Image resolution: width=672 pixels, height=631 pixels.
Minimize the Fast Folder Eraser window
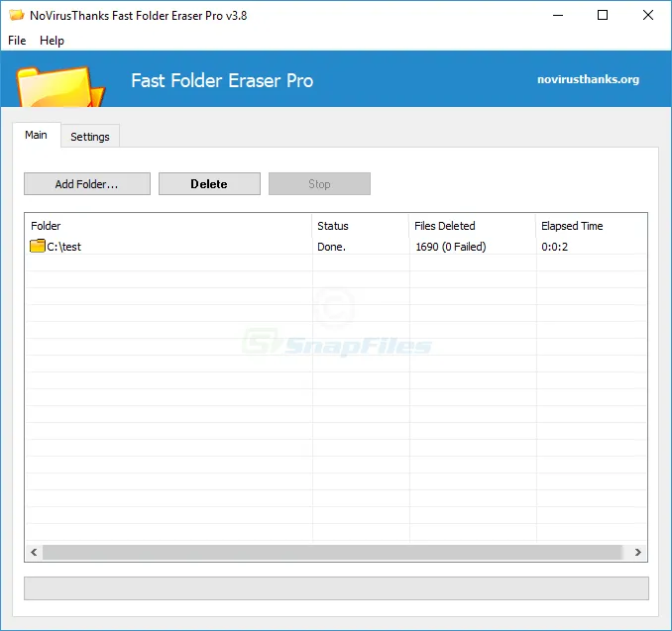click(x=558, y=16)
